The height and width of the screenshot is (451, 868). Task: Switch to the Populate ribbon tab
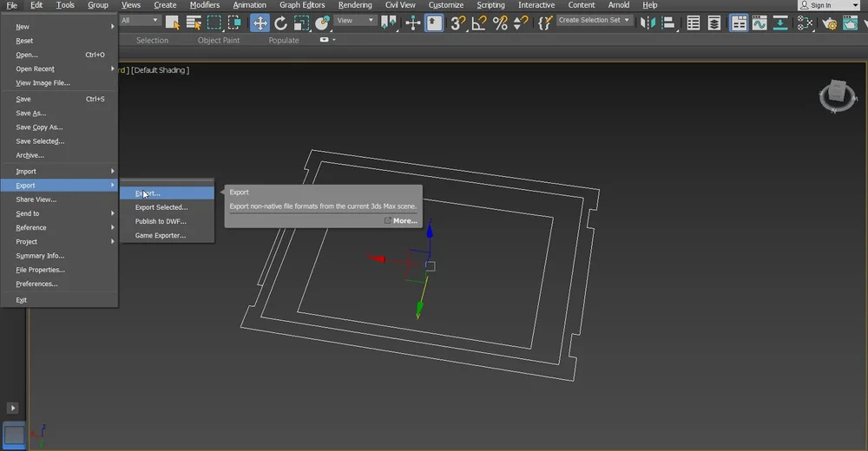coord(284,41)
